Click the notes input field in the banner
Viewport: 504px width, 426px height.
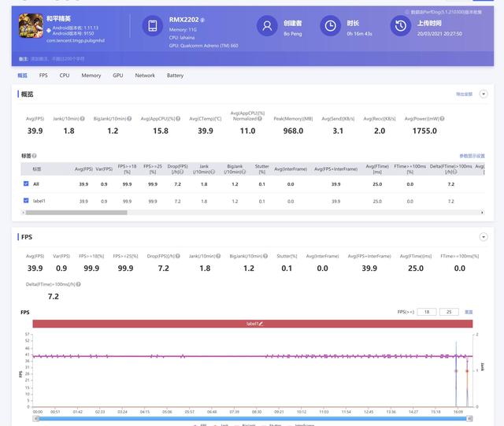[57, 59]
